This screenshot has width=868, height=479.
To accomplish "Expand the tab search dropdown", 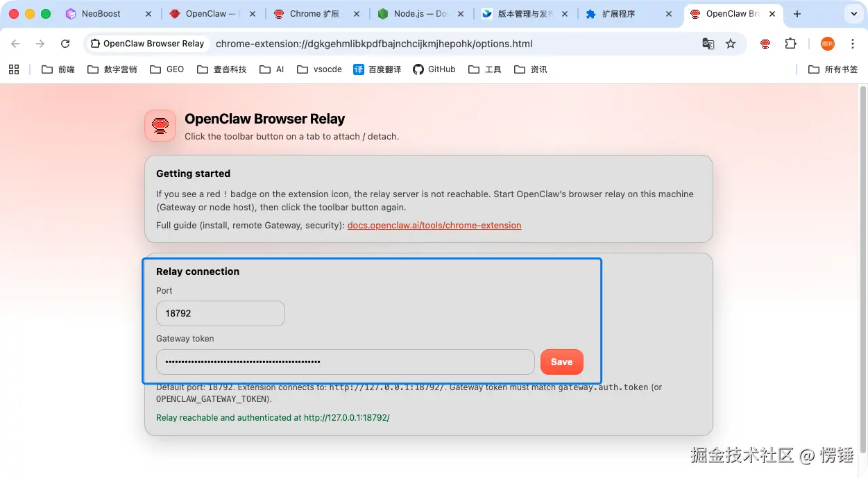I will [853, 14].
